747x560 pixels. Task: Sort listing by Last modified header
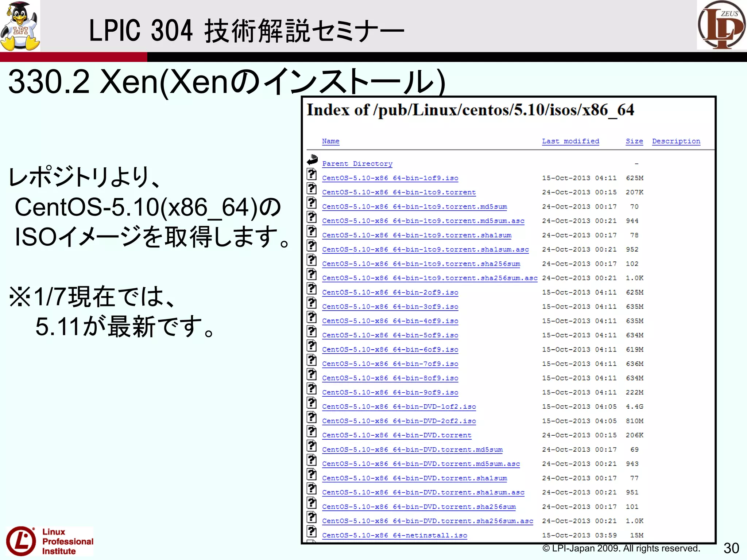coord(570,141)
